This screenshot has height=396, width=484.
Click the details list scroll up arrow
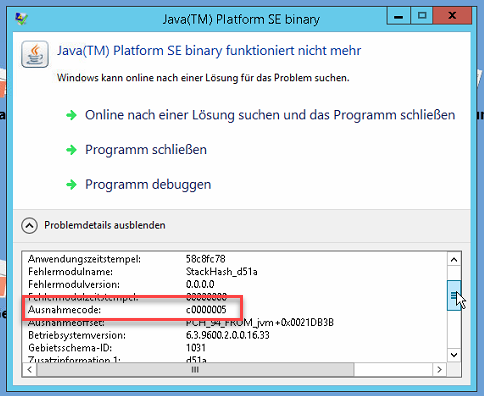[x=454, y=259]
